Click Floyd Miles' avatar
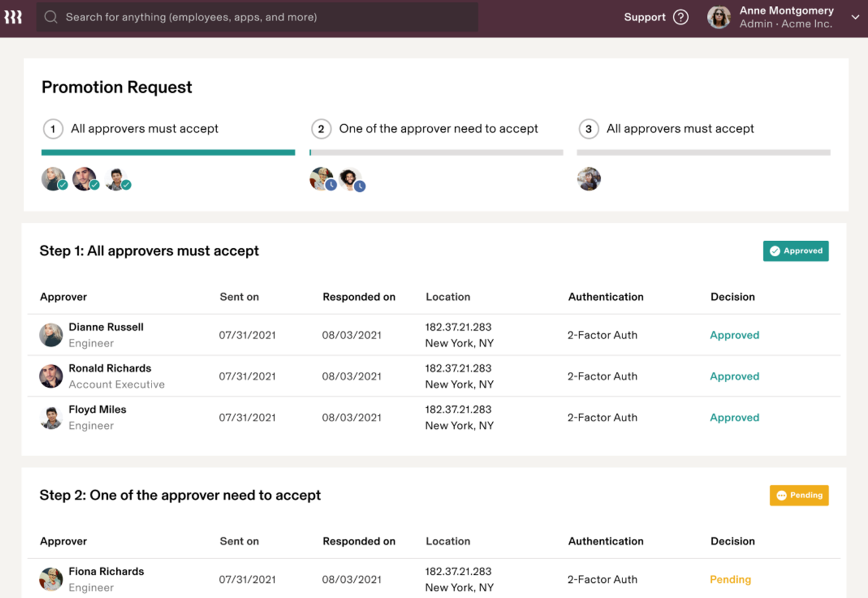The image size is (868, 598). (51, 417)
